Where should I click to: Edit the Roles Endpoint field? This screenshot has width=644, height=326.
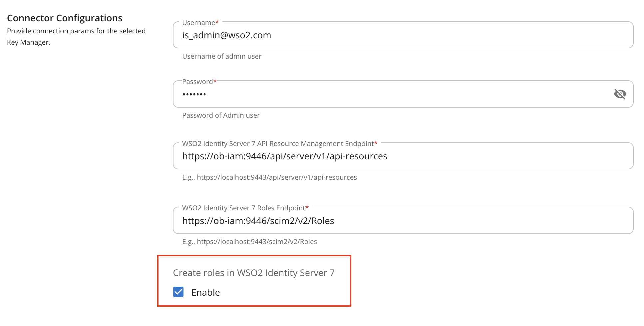pos(403,220)
